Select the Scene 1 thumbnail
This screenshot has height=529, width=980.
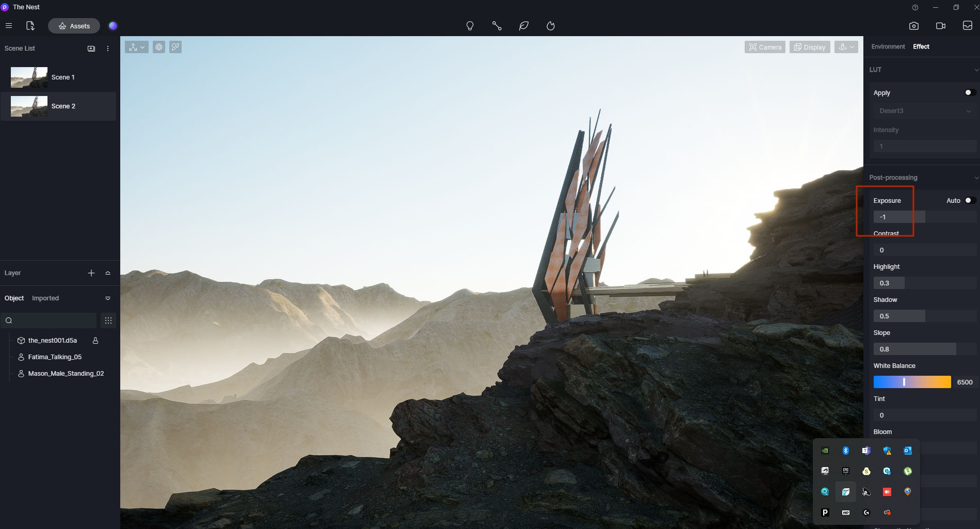(x=29, y=77)
